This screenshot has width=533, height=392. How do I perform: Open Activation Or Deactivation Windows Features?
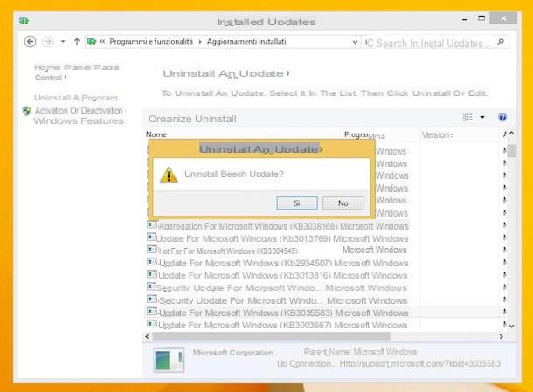tap(79, 115)
